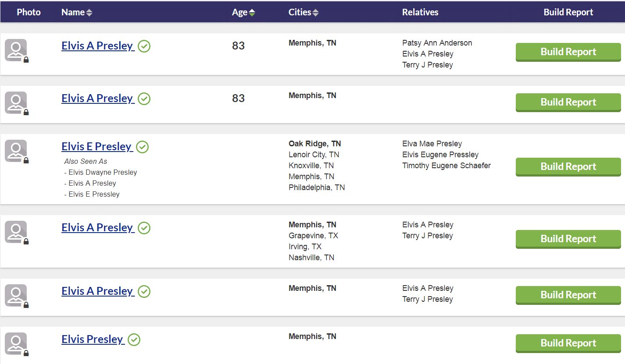Click the verified checkmark beside Elvis Presley, last row
Screen dimensions: 625x364
tap(134, 340)
